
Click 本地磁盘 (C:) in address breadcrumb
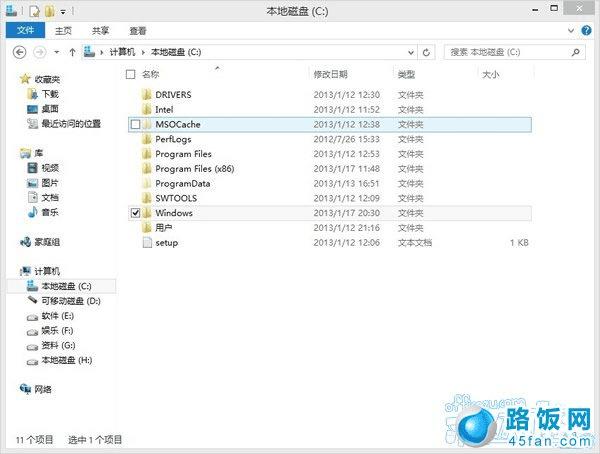[176, 52]
